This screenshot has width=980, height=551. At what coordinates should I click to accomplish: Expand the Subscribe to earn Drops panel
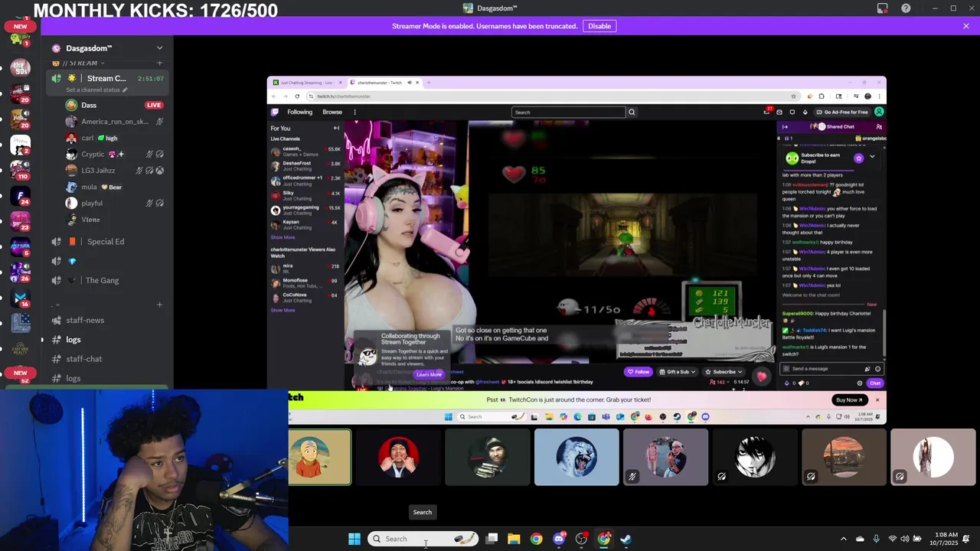coord(872,157)
